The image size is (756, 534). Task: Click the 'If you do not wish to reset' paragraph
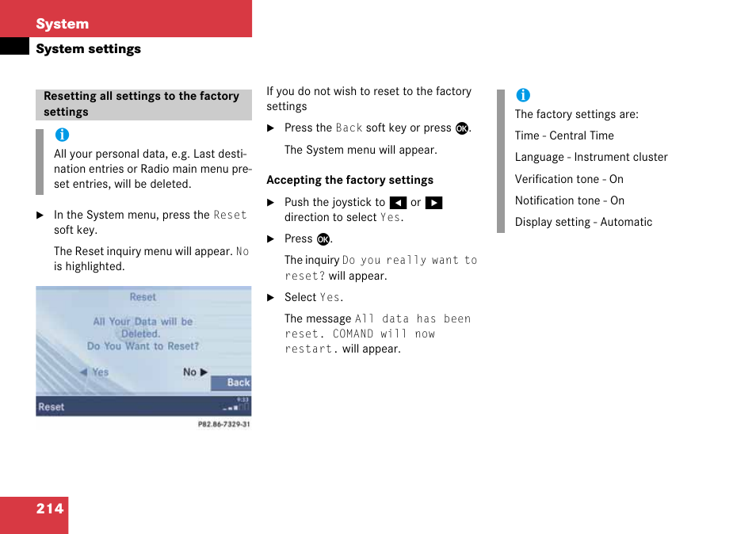[368, 99]
